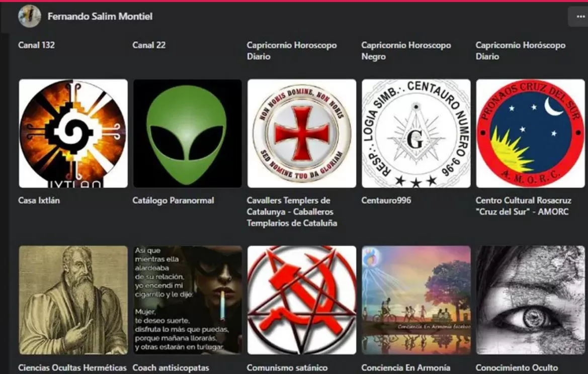Go to the Canal 22 page

click(149, 45)
